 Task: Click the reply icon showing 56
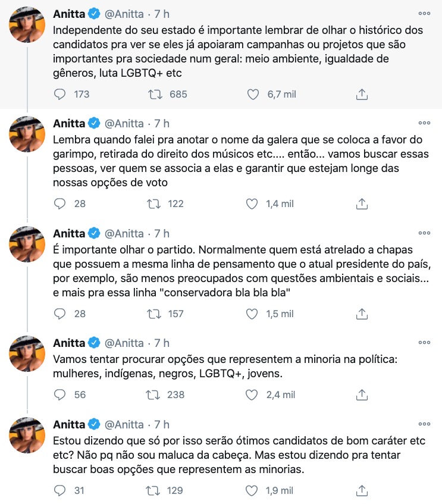coord(59,394)
